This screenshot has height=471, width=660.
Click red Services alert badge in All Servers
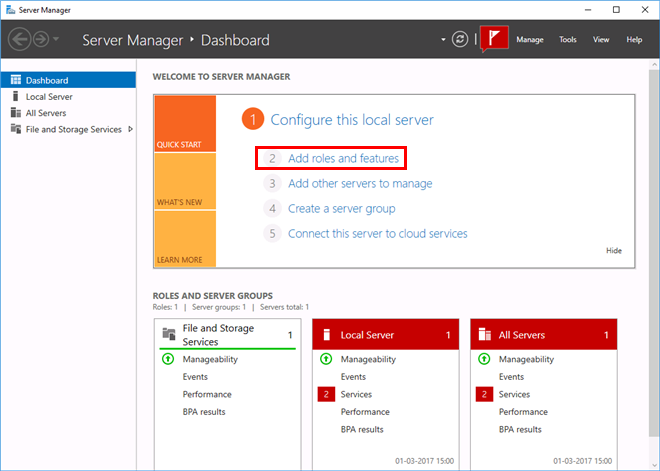click(x=484, y=394)
